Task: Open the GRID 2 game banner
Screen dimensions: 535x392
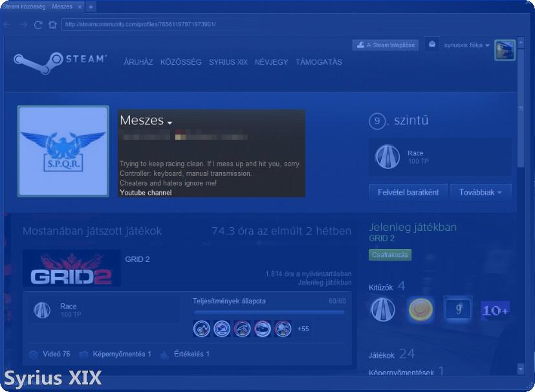Action: click(x=72, y=268)
